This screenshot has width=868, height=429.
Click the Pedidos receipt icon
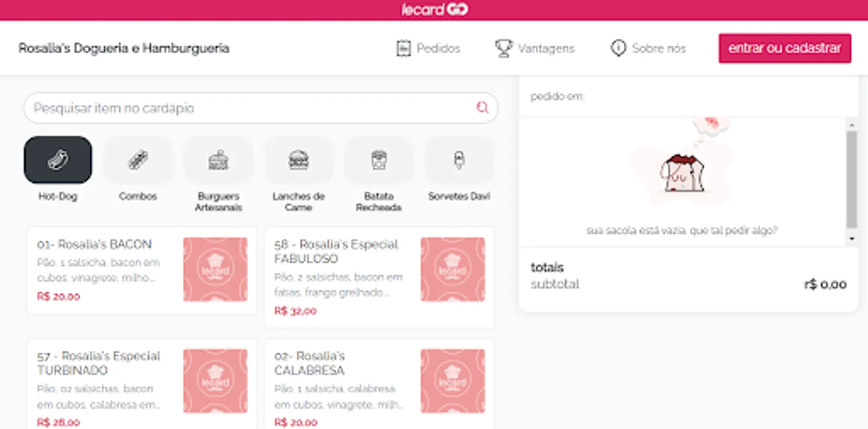click(403, 48)
